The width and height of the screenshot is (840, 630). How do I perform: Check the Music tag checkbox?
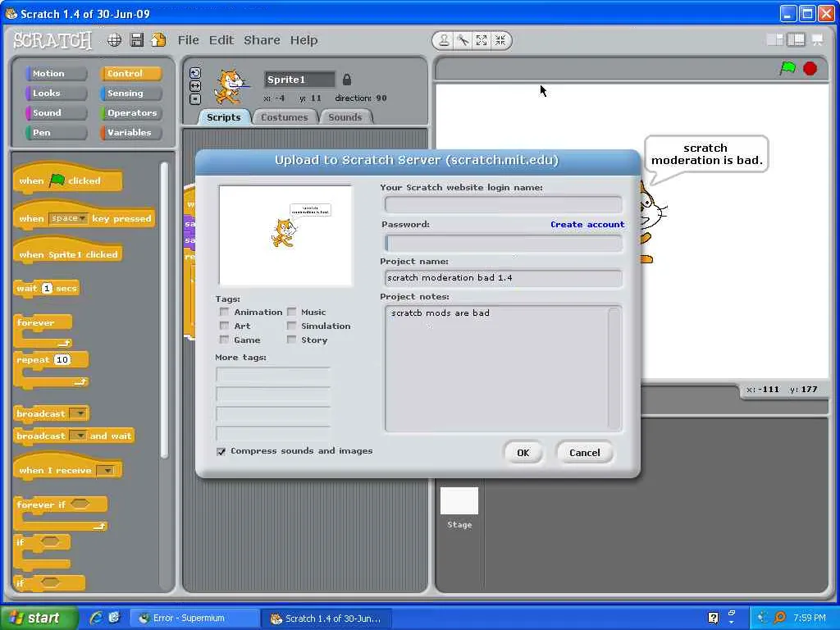291,312
